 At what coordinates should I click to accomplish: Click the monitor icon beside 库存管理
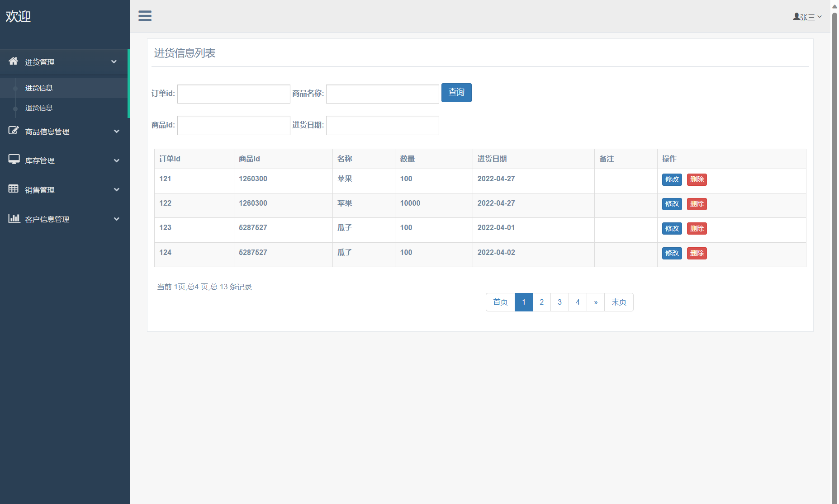[x=14, y=160]
